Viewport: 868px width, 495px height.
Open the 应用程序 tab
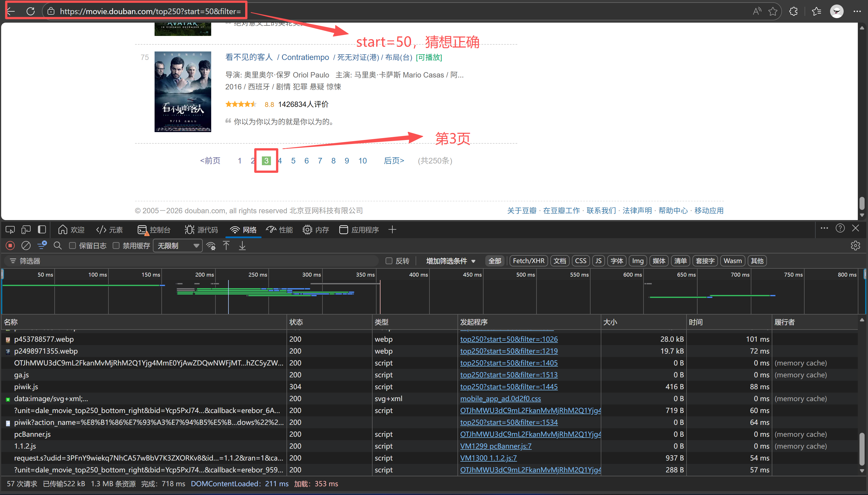coord(359,230)
